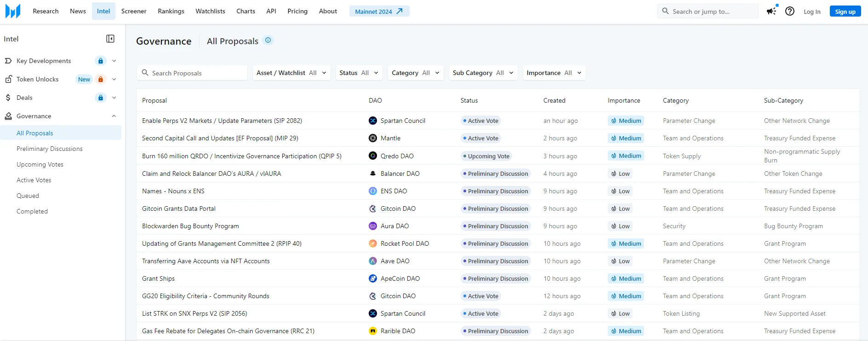The image size is (868, 341).
Task: Click the ApeCoin DAO logo icon
Action: 373,278
